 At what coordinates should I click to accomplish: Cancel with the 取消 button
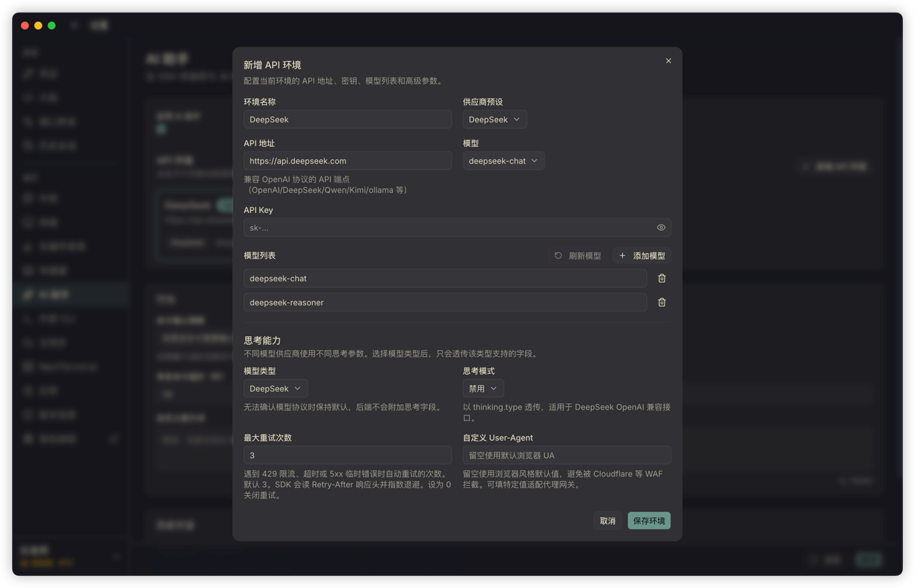point(608,521)
